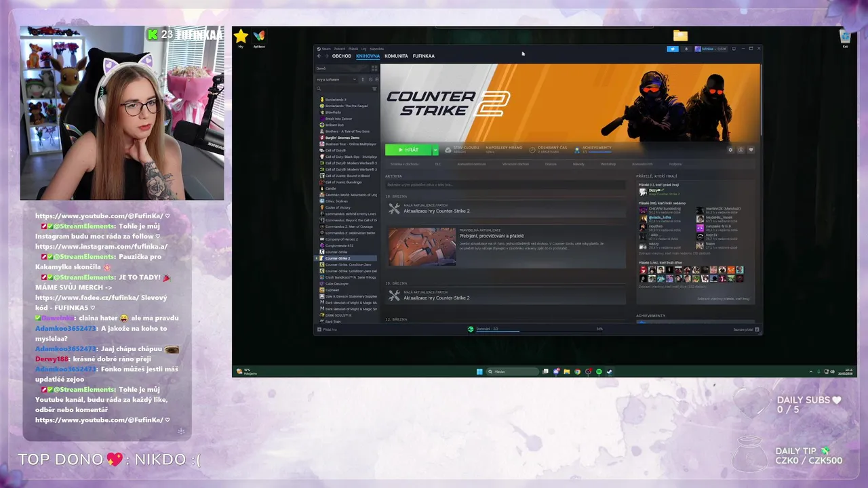Click the blue announcements button in Steam header
The width and height of the screenshot is (868, 488).
click(673, 49)
